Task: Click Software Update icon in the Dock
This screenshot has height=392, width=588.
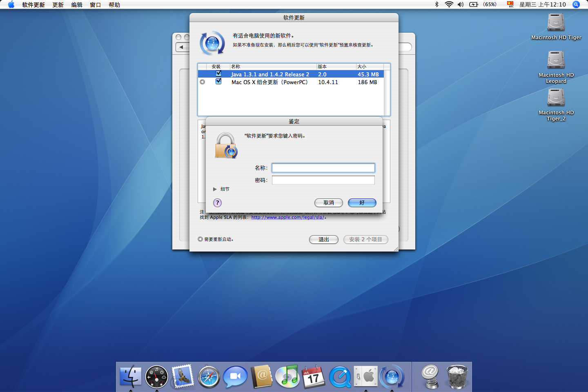Action: [x=392, y=376]
